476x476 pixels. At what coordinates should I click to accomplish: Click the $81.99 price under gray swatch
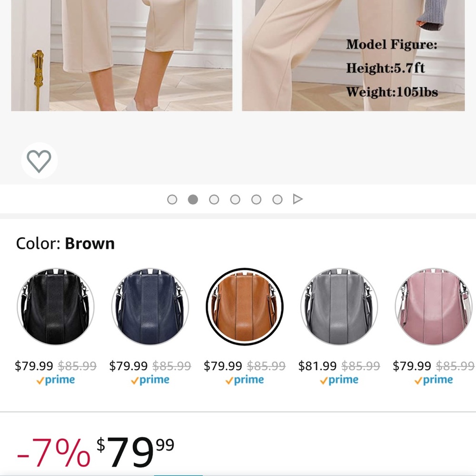(317, 366)
